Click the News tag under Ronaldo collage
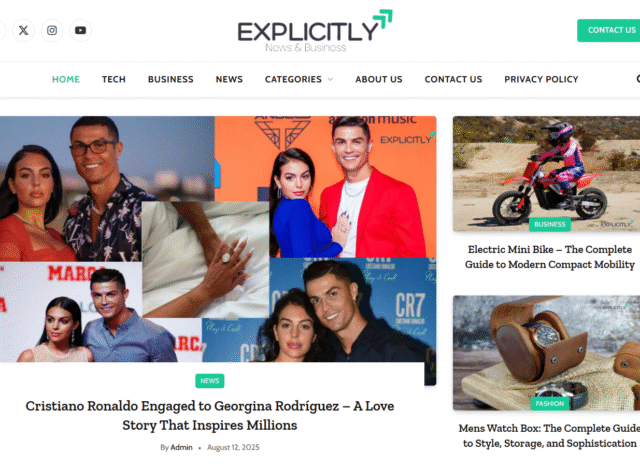The image size is (640, 466). click(x=210, y=381)
